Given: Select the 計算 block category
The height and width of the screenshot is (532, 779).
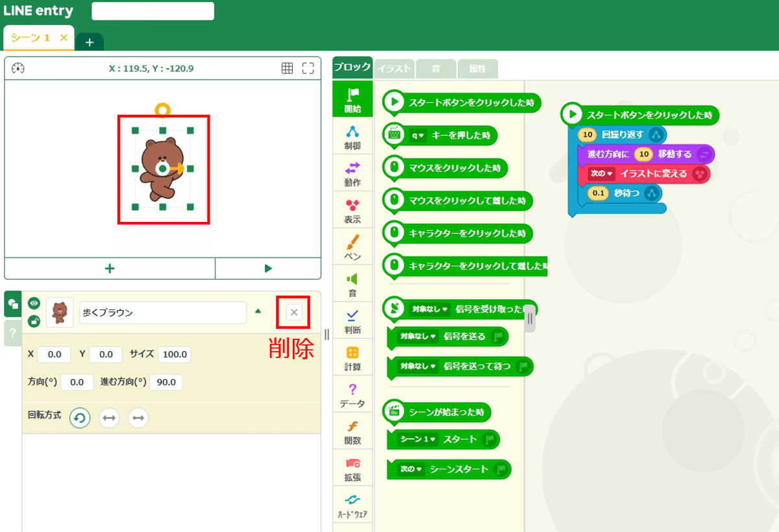Looking at the screenshot, I should tap(352, 359).
